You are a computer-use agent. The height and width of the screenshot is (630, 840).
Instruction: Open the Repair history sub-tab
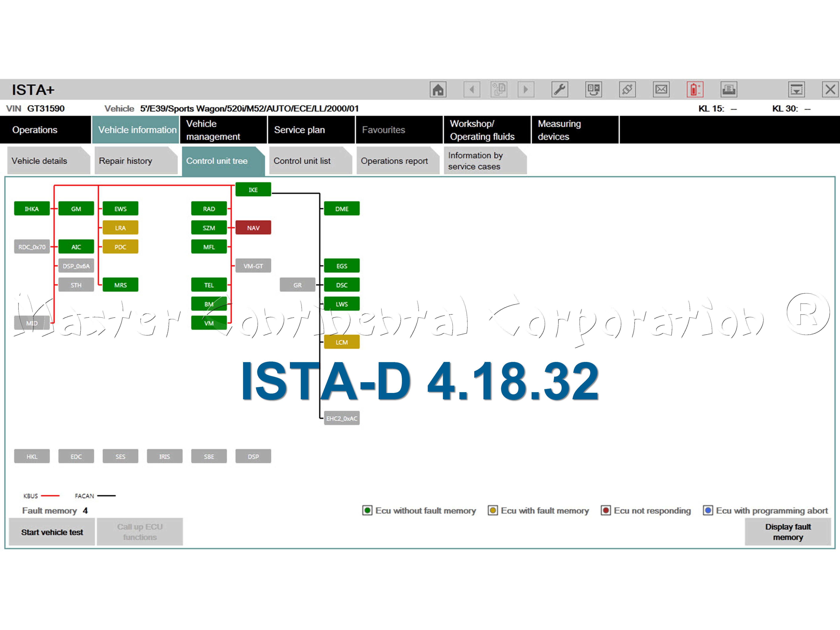click(x=136, y=161)
